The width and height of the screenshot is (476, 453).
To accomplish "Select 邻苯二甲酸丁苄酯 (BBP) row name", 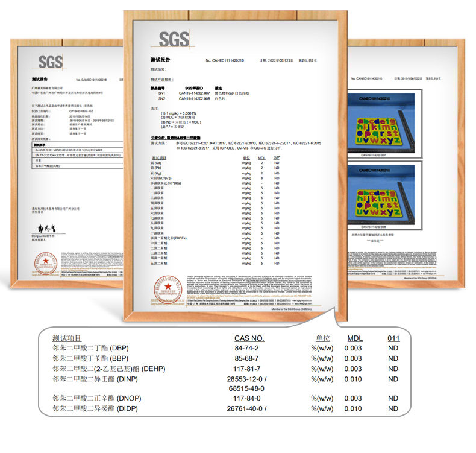I will tap(90, 358).
